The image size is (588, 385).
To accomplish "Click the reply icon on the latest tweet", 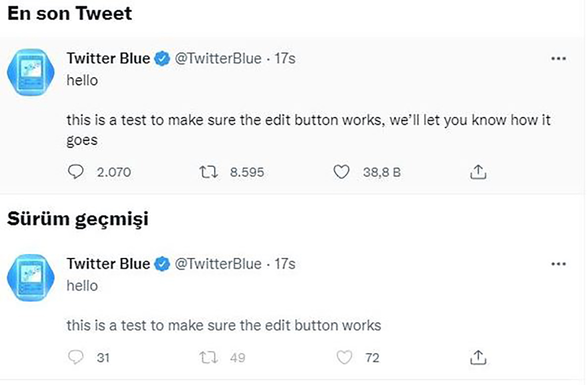I will click(x=76, y=172).
